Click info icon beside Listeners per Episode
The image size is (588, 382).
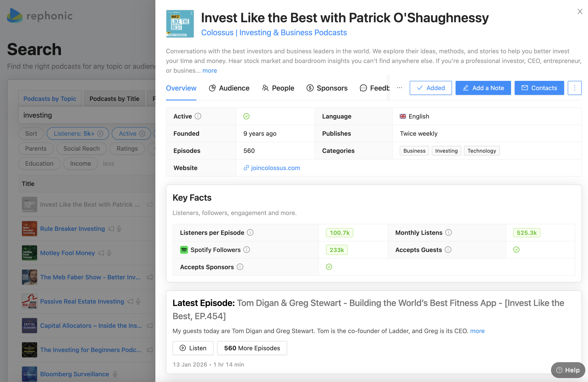tap(250, 232)
